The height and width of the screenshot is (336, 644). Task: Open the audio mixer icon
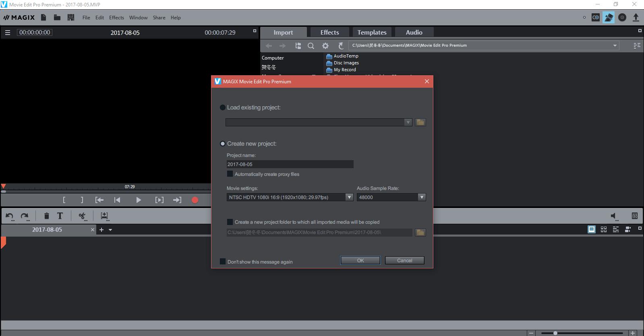tap(635, 216)
